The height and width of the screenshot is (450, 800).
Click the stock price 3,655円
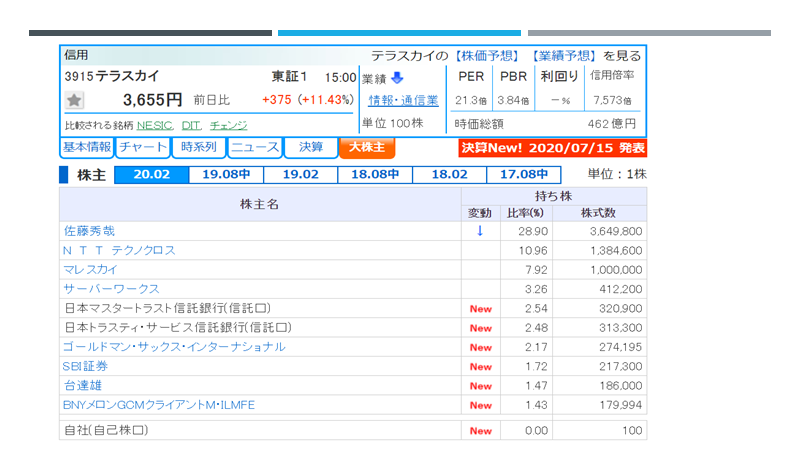point(152,100)
